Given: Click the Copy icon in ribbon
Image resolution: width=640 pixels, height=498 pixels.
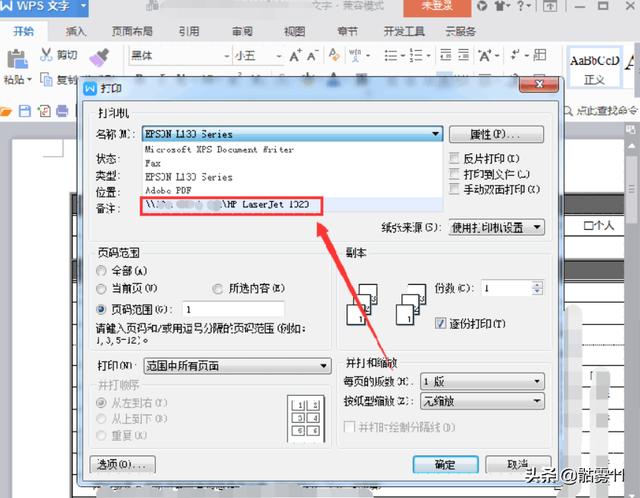Looking at the screenshot, I should [46, 80].
